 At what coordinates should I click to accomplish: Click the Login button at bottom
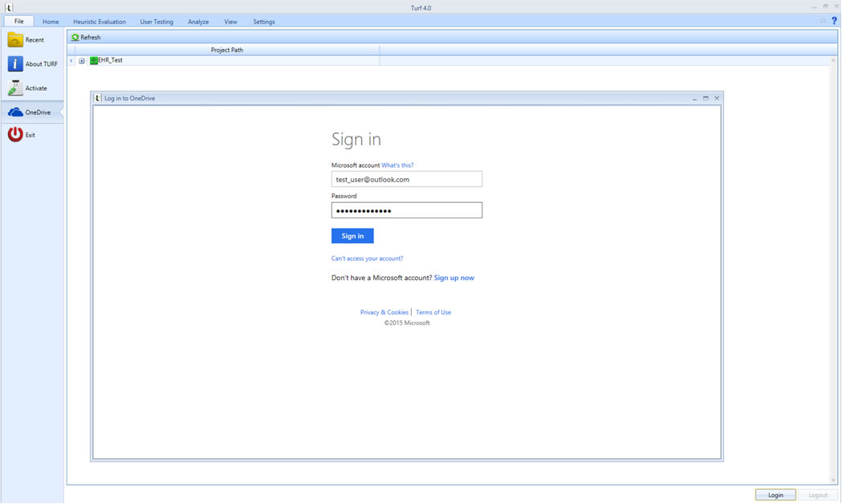click(775, 495)
